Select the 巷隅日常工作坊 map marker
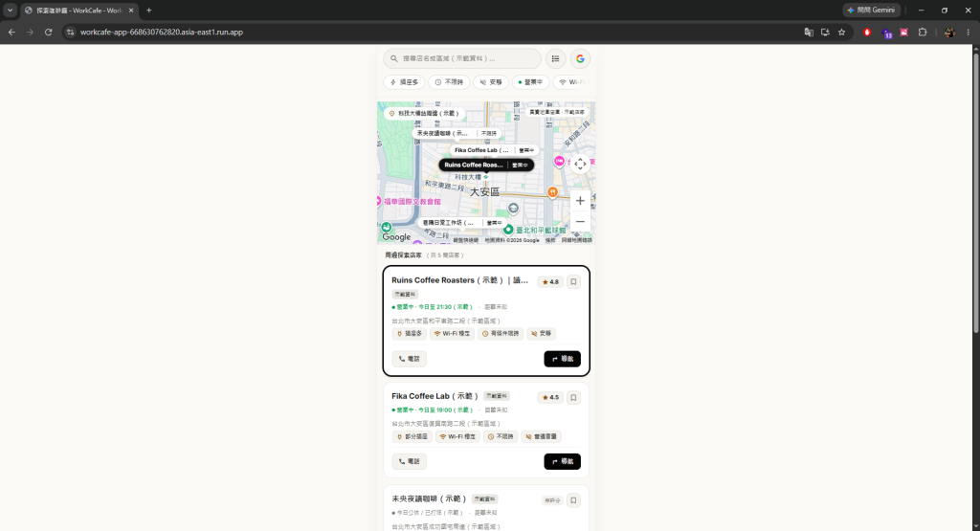The height and width of the screenshot is (531, 980). pos(462,222)
